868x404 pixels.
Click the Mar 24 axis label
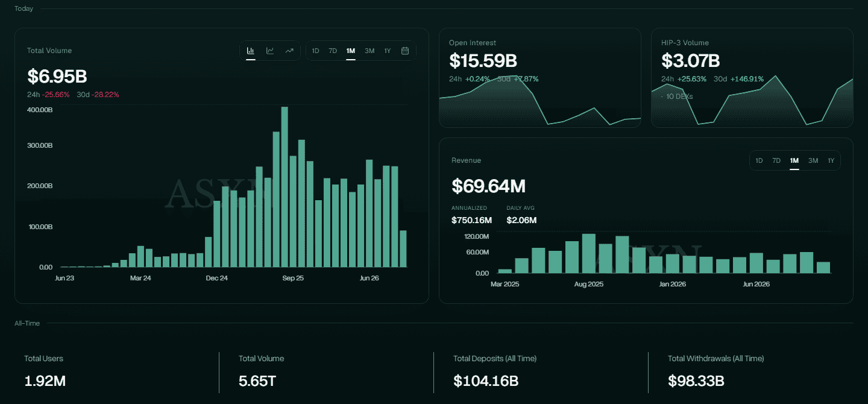click(140, 278)
